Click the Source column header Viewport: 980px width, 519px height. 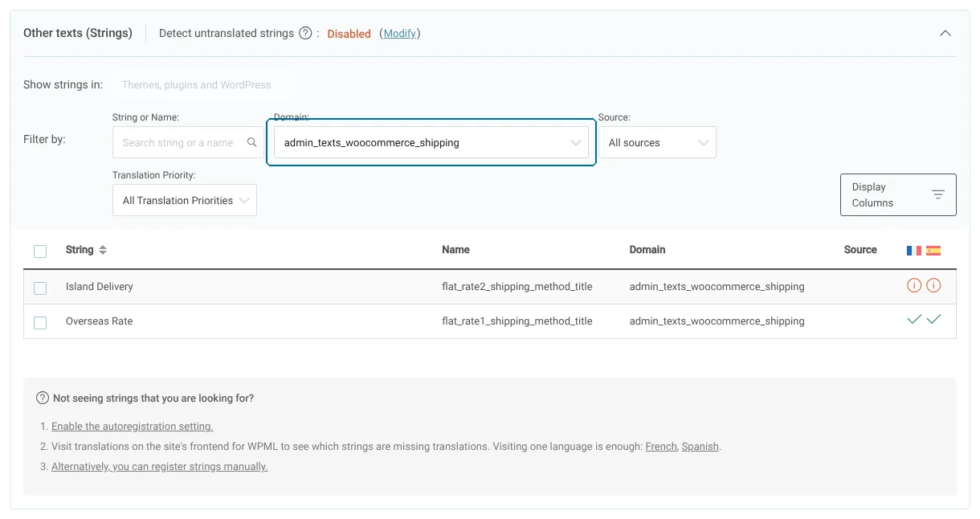pyautogui.click(x=860, y=250)
